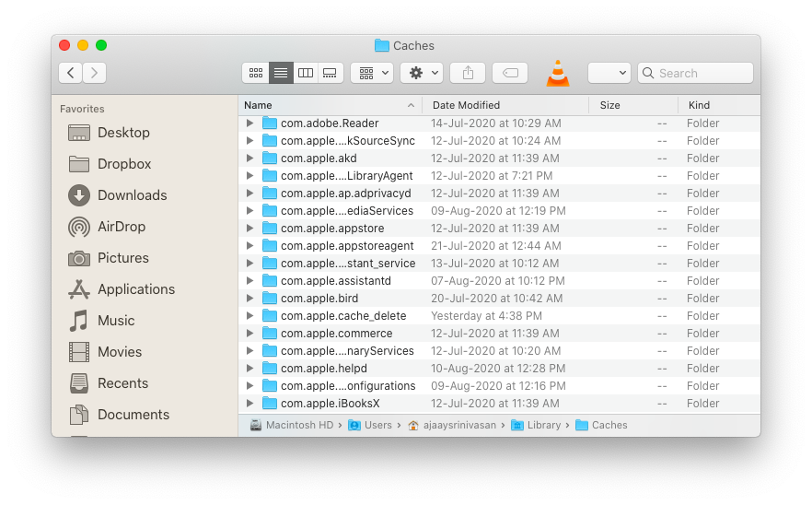Image resolution: width=812 pixels, height=505 pixels.
Task: Click the VLC cone icon in toolbar
Action: click(558, 73)
